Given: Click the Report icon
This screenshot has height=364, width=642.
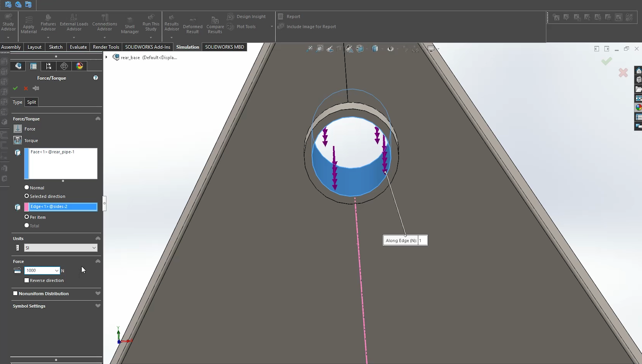Looking at the screenshot, I should [x=289, y=16].
